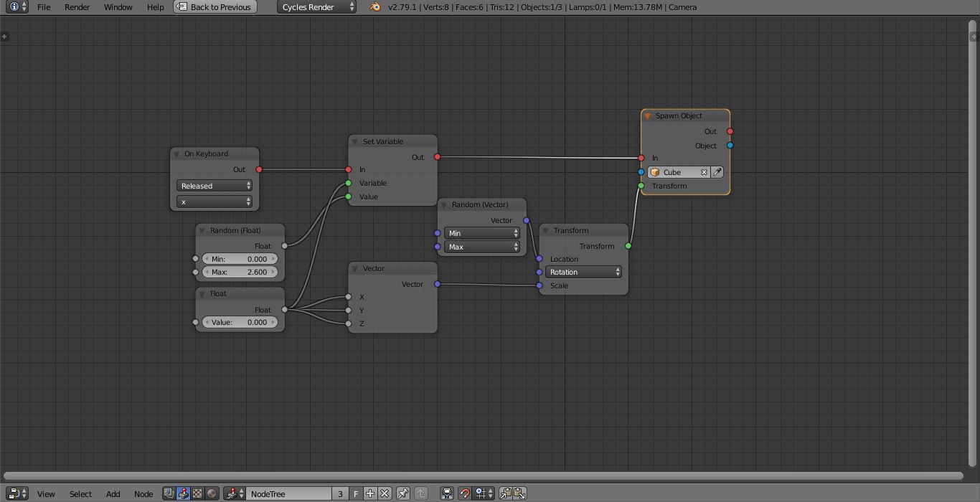Toggle the Spawn Object node collapse arrow
This screenshot has width=980, height=502.
[647, 115]
